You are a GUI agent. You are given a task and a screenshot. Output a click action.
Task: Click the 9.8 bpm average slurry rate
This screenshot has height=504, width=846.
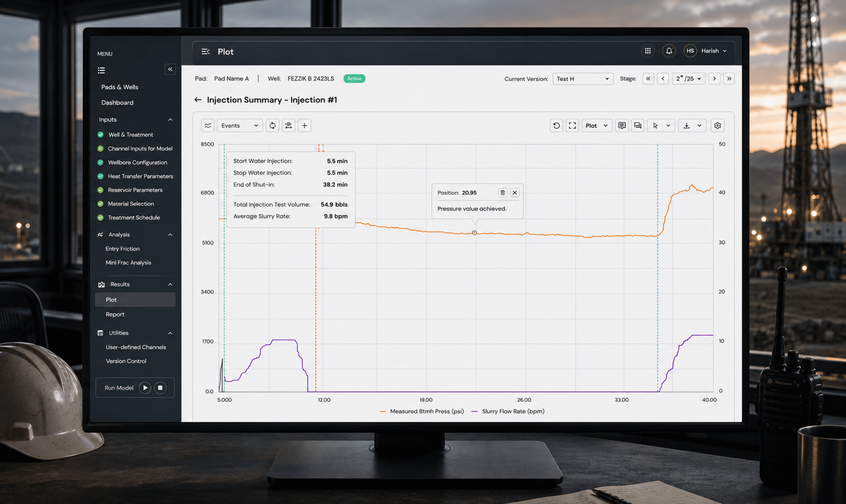point(336,216)
